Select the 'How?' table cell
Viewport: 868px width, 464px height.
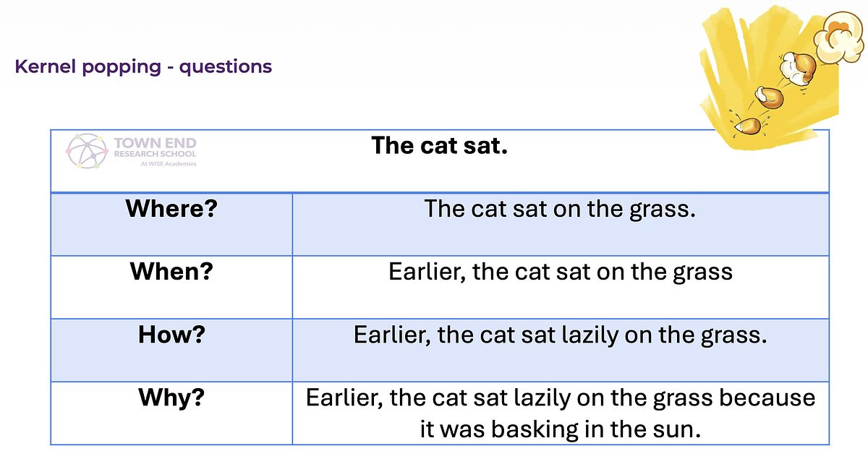tap(171, 350)
